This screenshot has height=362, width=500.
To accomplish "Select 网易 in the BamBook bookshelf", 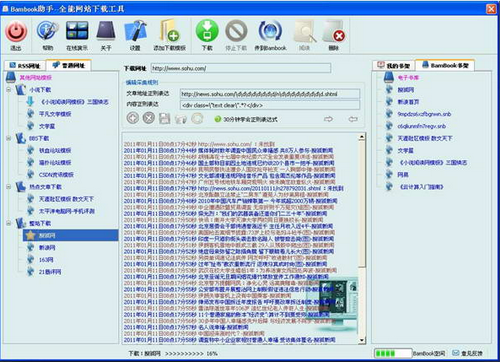I will 403,174.
